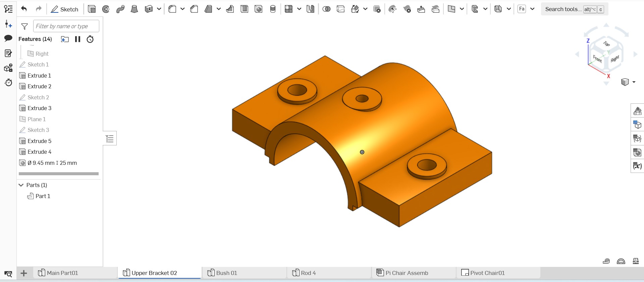Select the Revolve tool icon

pyautogui.click(x=106, y=9)
